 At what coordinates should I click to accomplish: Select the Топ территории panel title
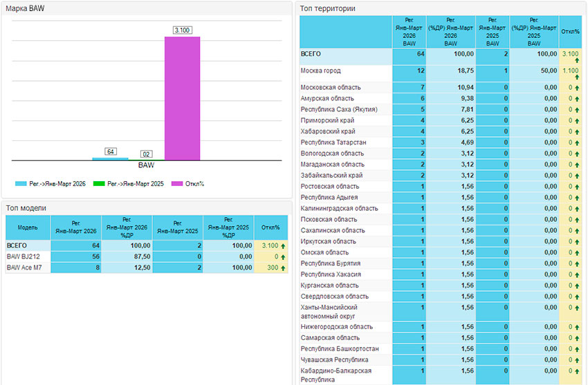coord(328,9)
